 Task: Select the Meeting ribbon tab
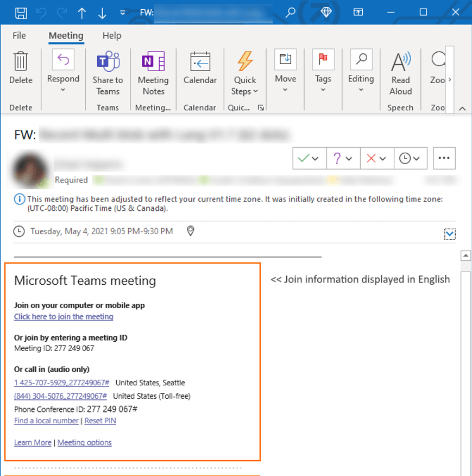pyautogui.click(x=66, y=35)
